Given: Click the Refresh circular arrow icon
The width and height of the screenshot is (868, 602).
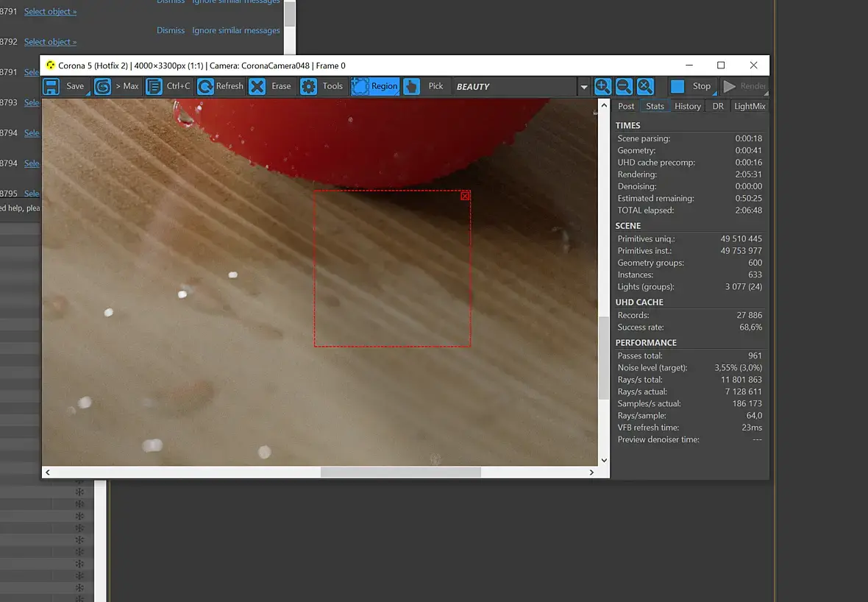Looking at the screenshot, I should click(x=205, y=86).
